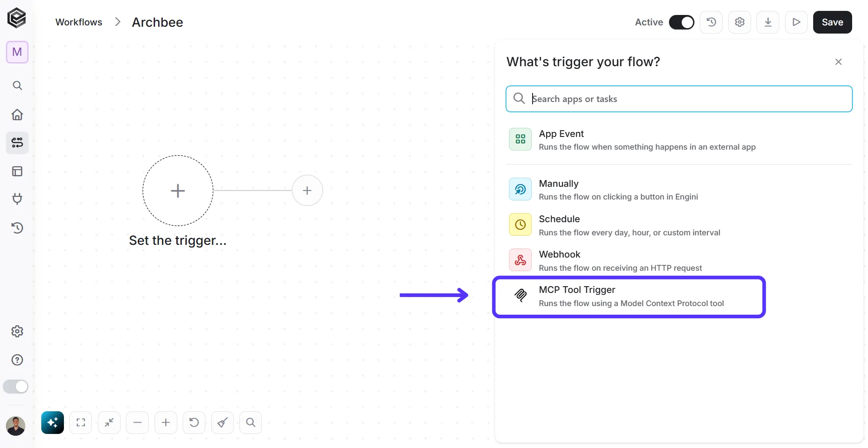Screen dimensions: 868x448
Task: Toggle the sidebar theme switch
Action: (x=16, y=387)
